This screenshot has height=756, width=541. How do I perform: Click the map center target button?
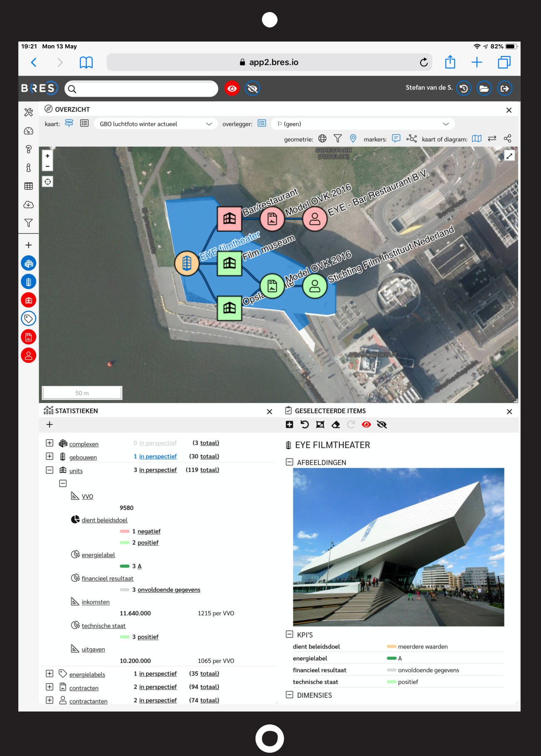(x=48, y=182)
